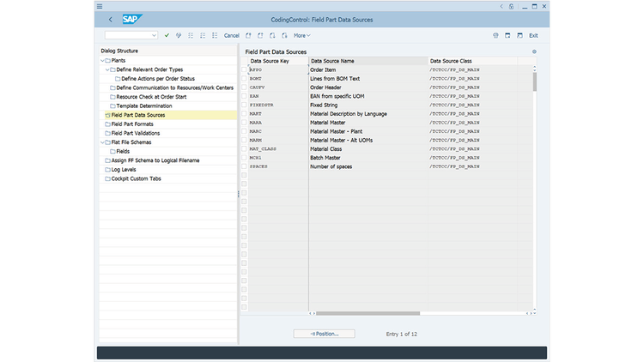This screenshot has width=644, height=362.
Task: Collapse Define Relevant Order Types node
Action: click(x=107, y=69)
